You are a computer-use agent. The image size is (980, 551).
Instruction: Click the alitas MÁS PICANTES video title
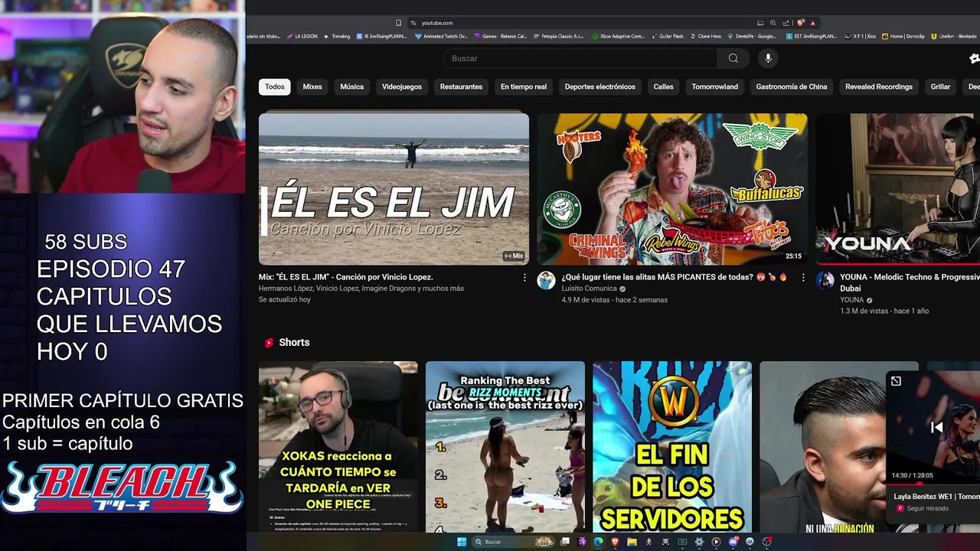coord(675,277)
